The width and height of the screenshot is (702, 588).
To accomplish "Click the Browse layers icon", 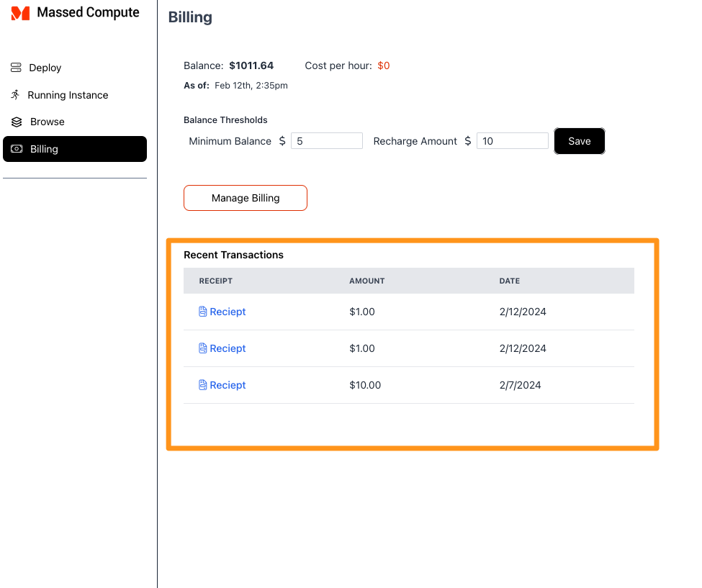I will tap(17, 122).
